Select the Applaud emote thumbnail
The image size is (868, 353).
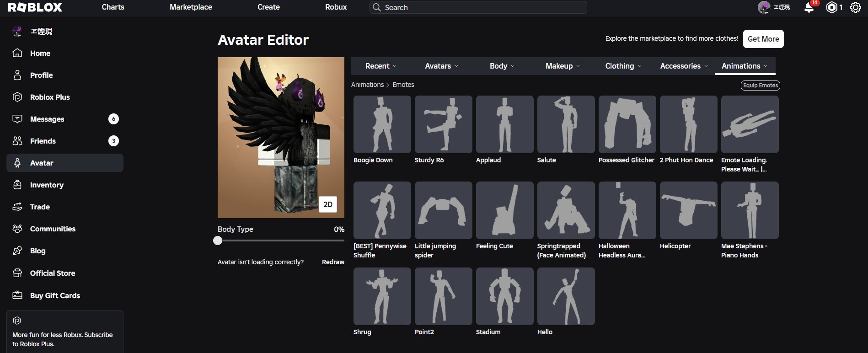(504, 124)
